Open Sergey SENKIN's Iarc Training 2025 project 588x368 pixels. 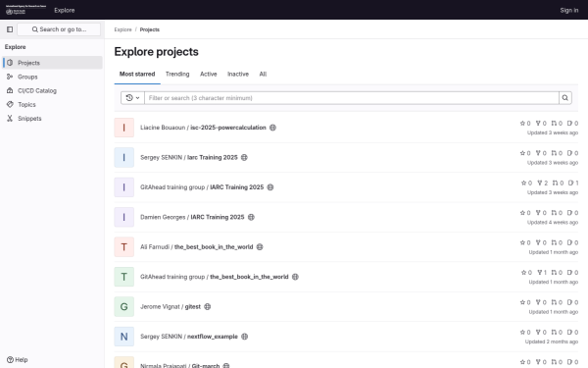coord(189,157)
